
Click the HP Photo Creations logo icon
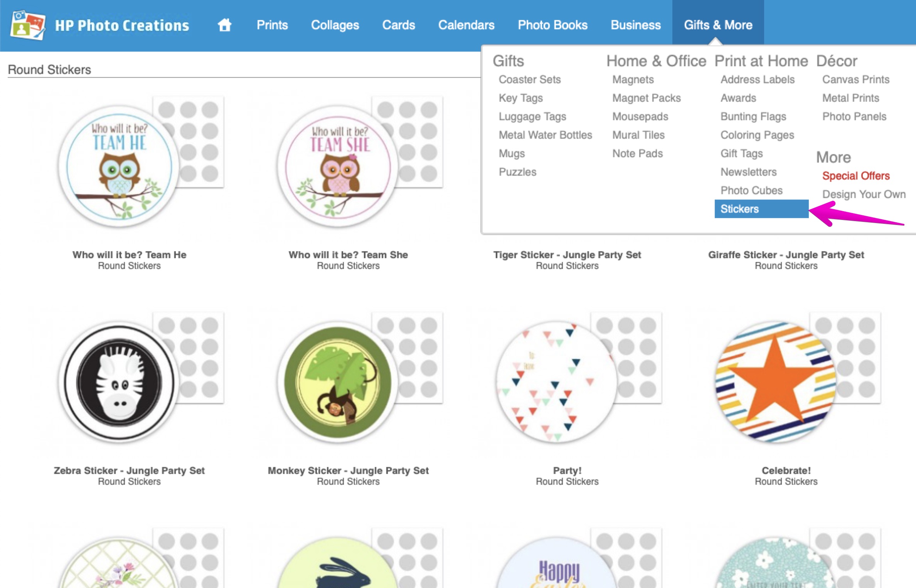coord(27,25)
